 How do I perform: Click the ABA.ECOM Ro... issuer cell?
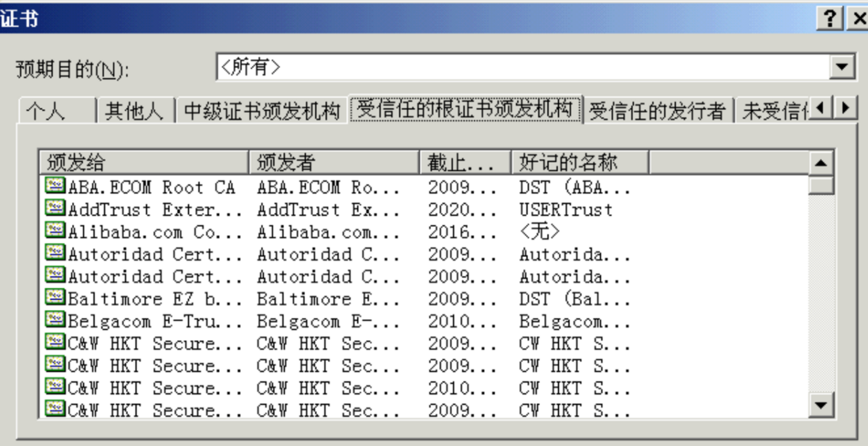click(x=328, y=187)
